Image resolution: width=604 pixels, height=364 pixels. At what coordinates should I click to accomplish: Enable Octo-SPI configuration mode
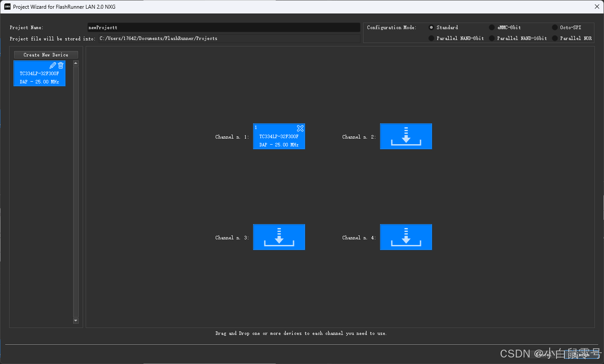(x=555, y=27)
